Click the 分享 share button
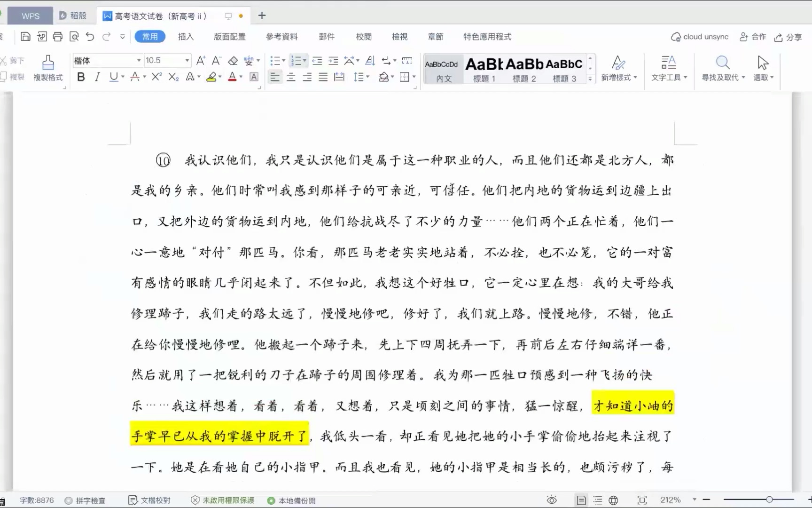Screen dimensions: 812x508 pyautogui.click(x=788, y=37)
